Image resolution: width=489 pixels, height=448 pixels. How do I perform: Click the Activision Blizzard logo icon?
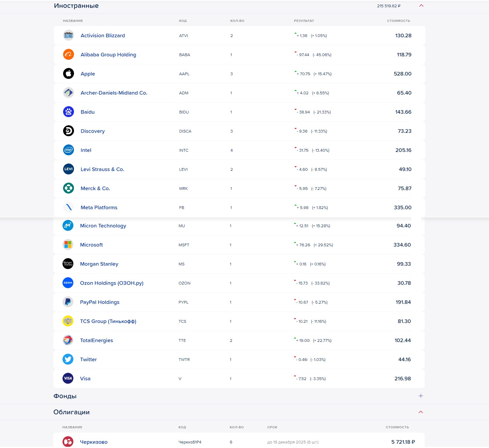(x=69, y=35)
